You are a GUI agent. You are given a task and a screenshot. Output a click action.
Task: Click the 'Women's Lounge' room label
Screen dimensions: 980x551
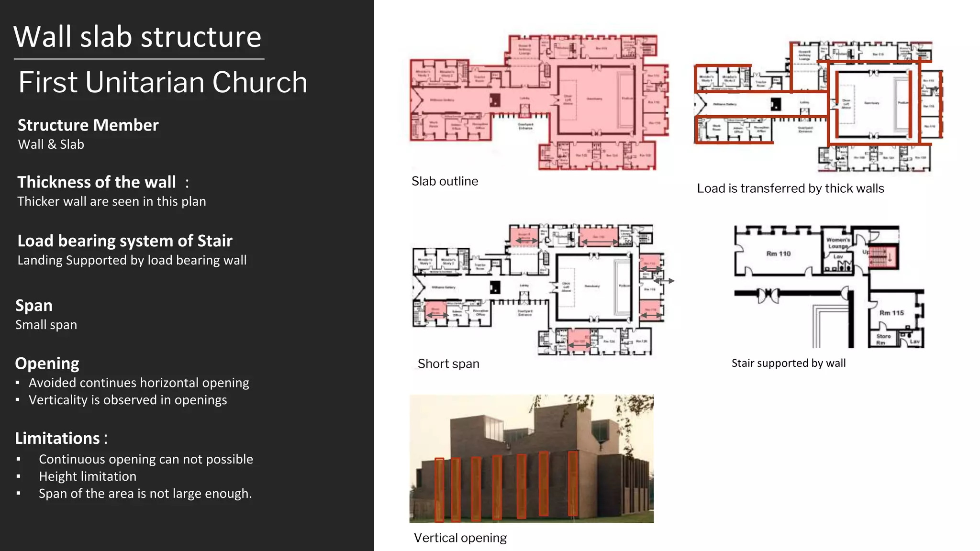[x=838, y=243]
